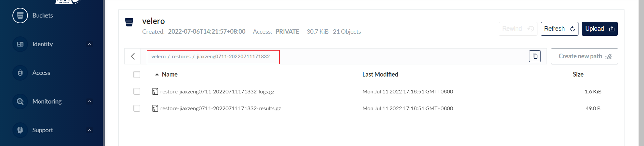The width and height of the screenshot is (644, 146).
Task: Toggle the select-all checkbox in header
Action: coord(137,75)
